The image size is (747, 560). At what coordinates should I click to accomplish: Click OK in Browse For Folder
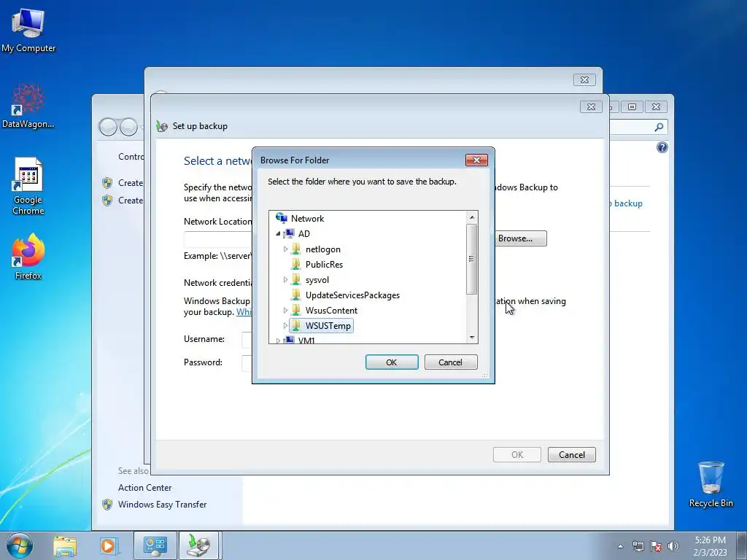pyautogui.click(x=392, y=362)
